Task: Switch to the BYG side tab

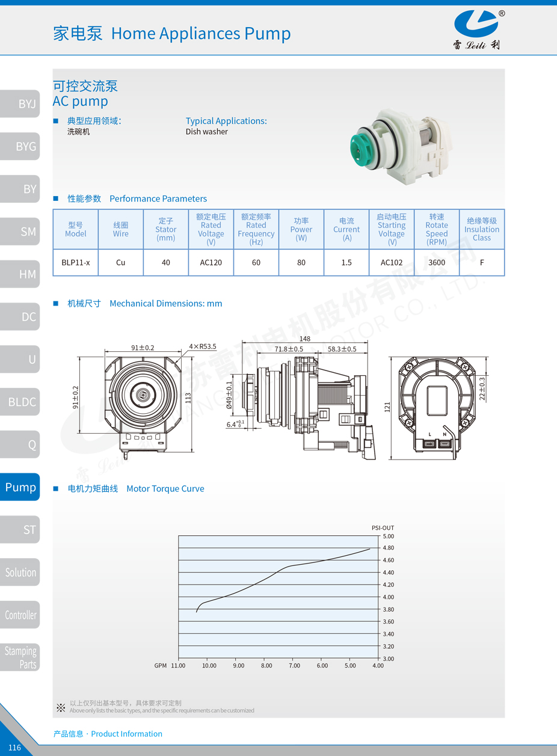Action: click(20, 147)
